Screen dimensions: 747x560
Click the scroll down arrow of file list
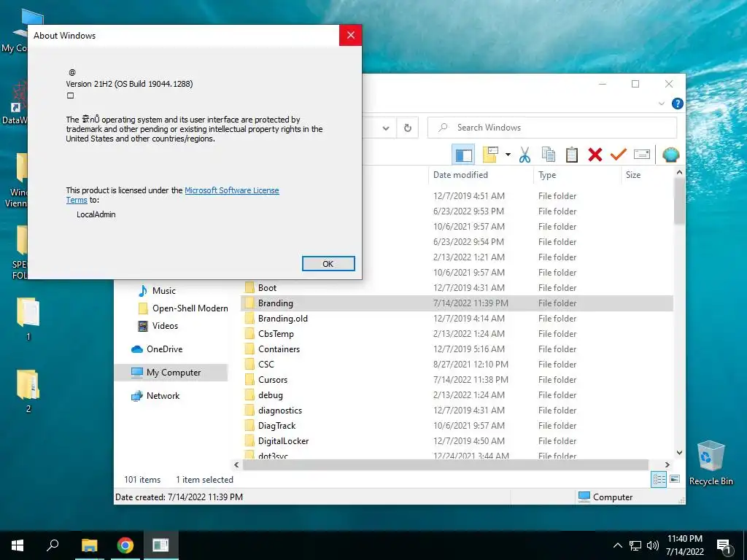679,453
